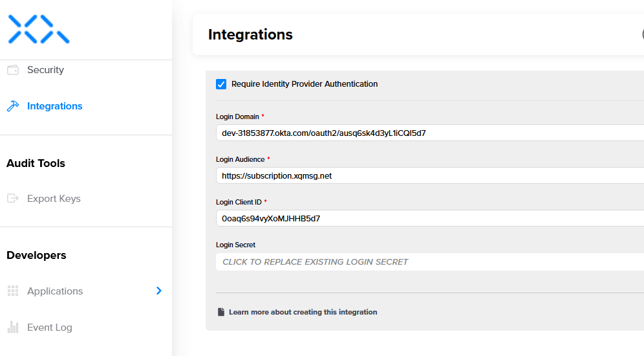Click the Event Log bar chart icon
644x356 pixels.
[x=12, y=328]
